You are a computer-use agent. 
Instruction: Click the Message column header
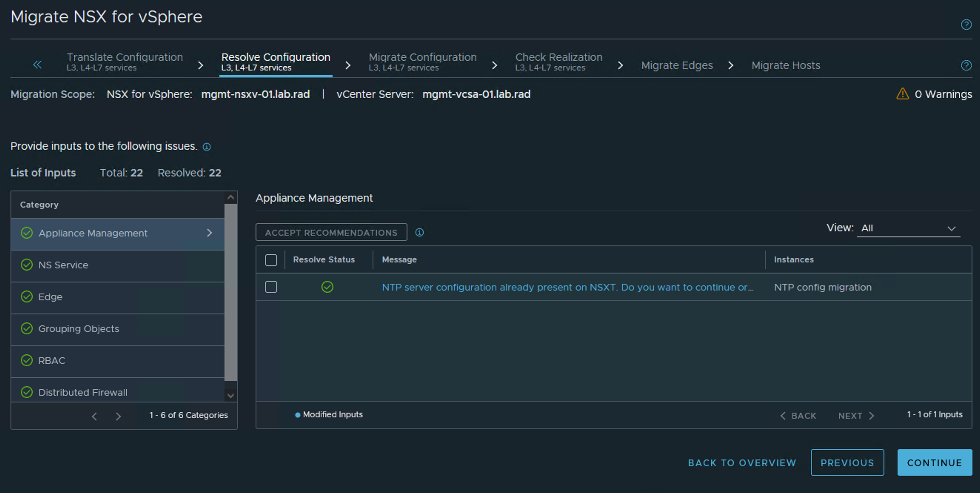coord(399,259)
